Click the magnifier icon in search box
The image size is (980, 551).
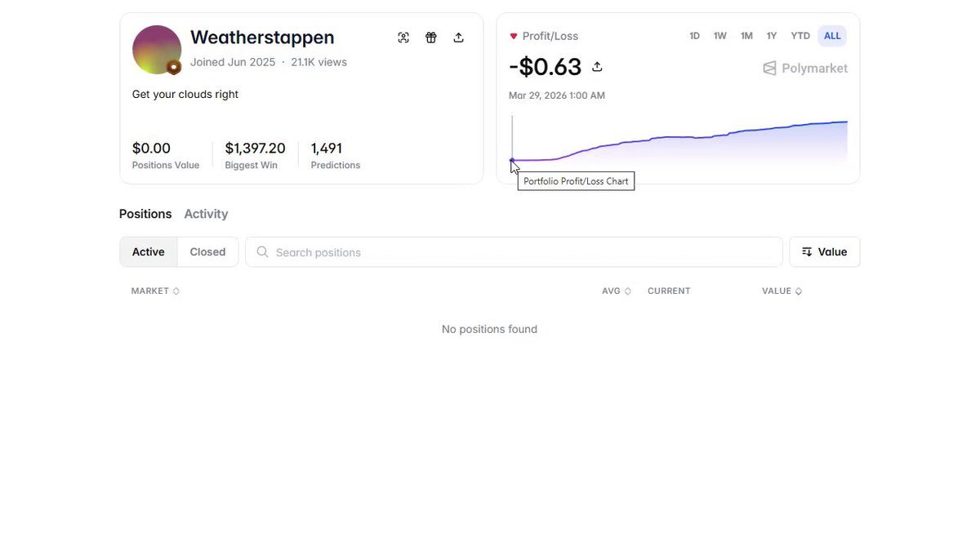coord(262,252)
